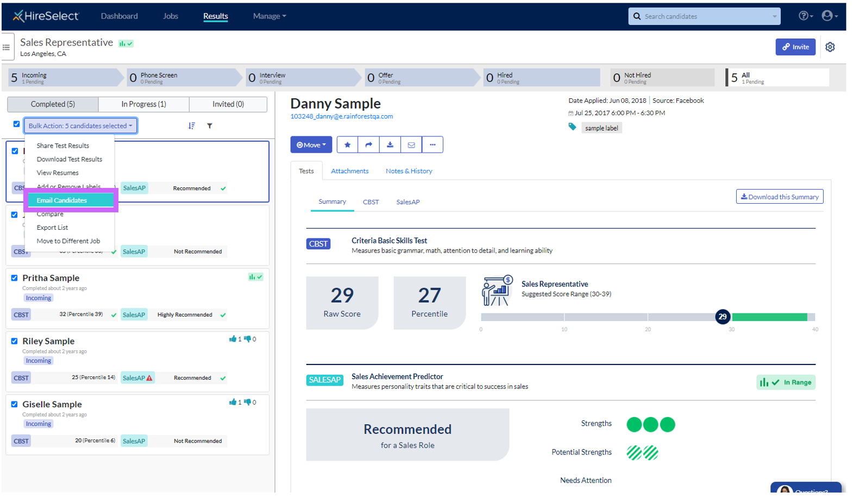Click the filter funnel icon
Image resolution: width=853 pixels, height=504 pixels.
[x=210, y=125]
